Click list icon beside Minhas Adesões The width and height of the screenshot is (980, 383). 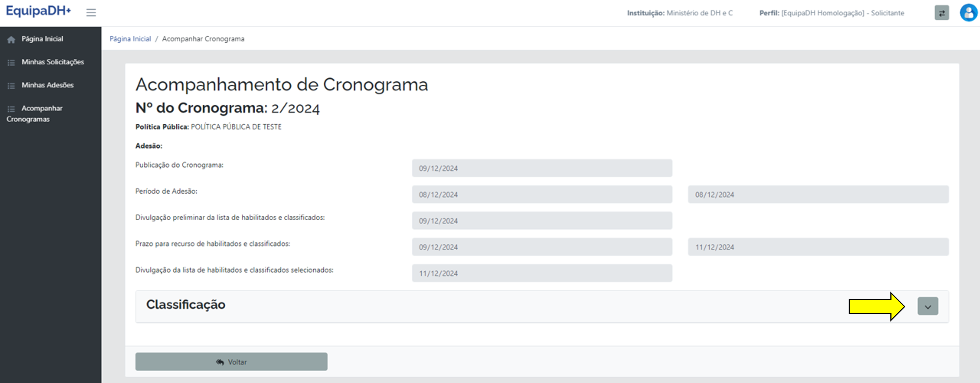pos(11,86)
